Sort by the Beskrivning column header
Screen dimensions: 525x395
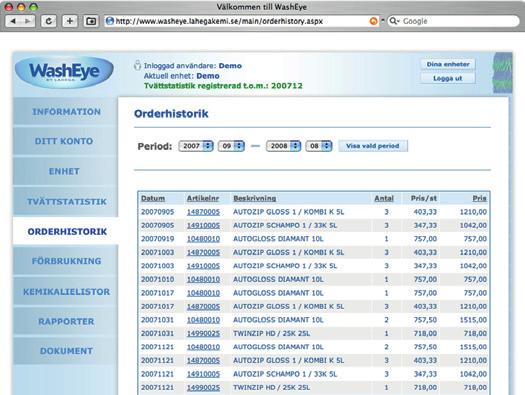[x=254, y=198]
